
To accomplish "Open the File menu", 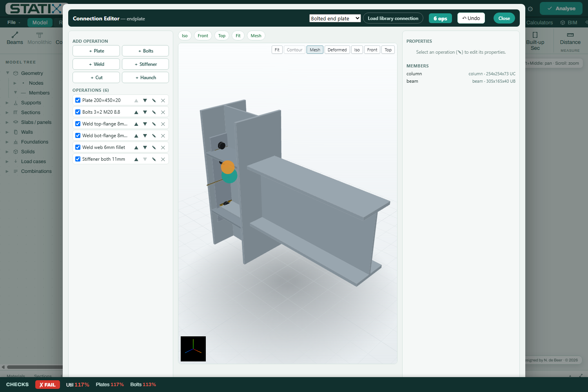I will 13,22.
